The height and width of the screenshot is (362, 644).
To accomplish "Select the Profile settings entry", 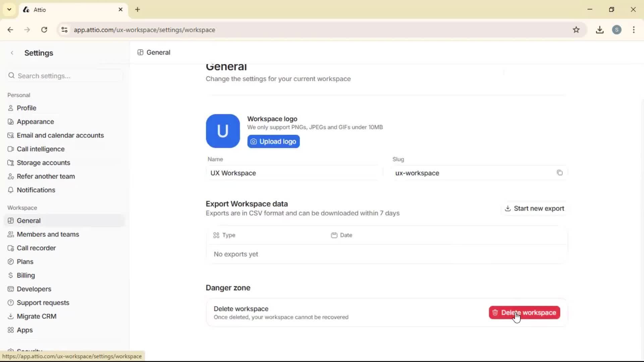I will tap(26, 108).
